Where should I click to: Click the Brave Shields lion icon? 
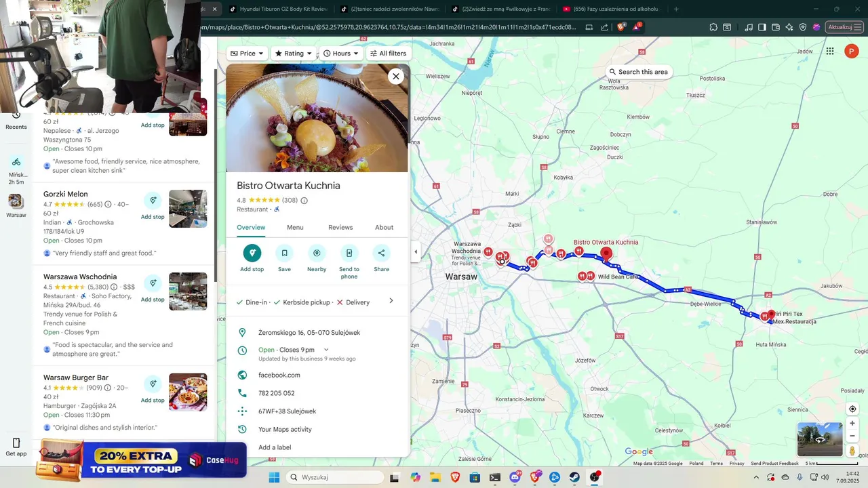coord(621,27)
